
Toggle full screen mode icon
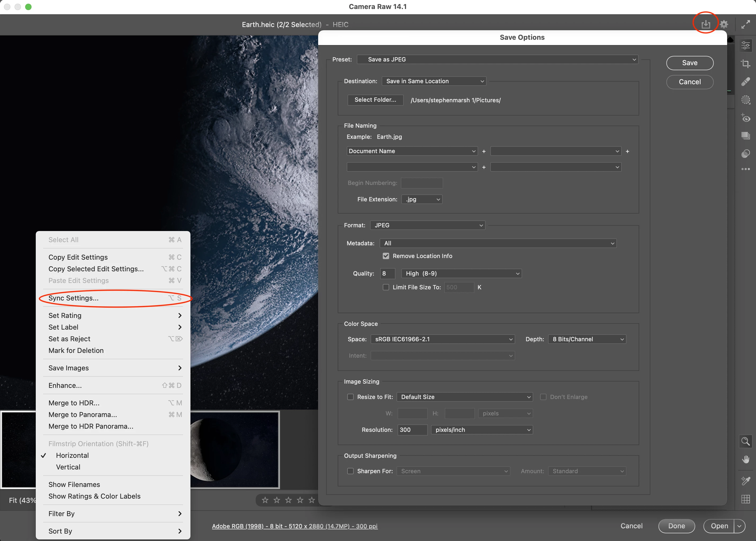745,24
